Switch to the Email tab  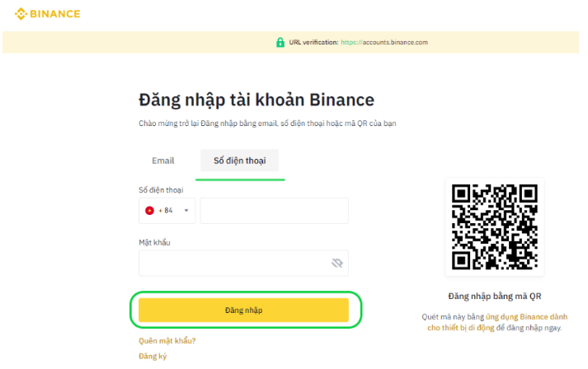pyautogui.click(x=163, y=161)
